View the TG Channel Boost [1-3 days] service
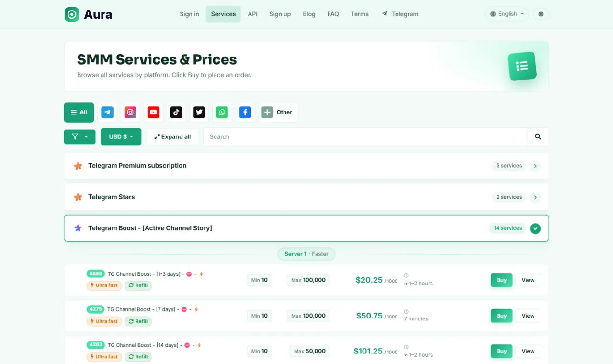 528,280
